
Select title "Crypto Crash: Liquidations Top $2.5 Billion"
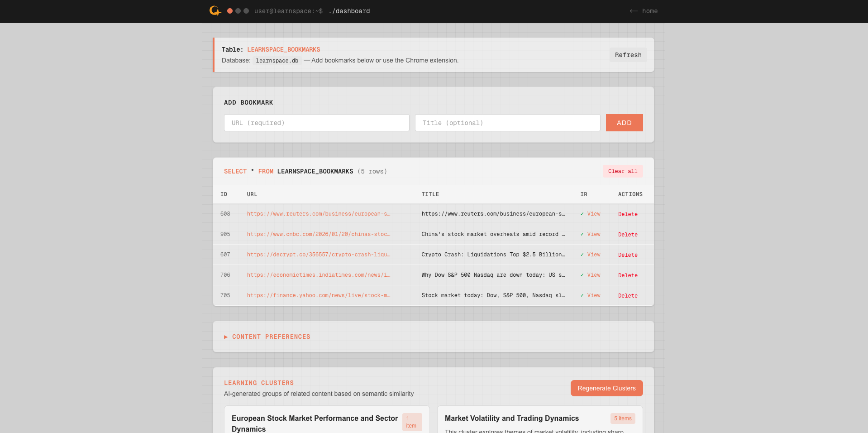coord(493,255)
